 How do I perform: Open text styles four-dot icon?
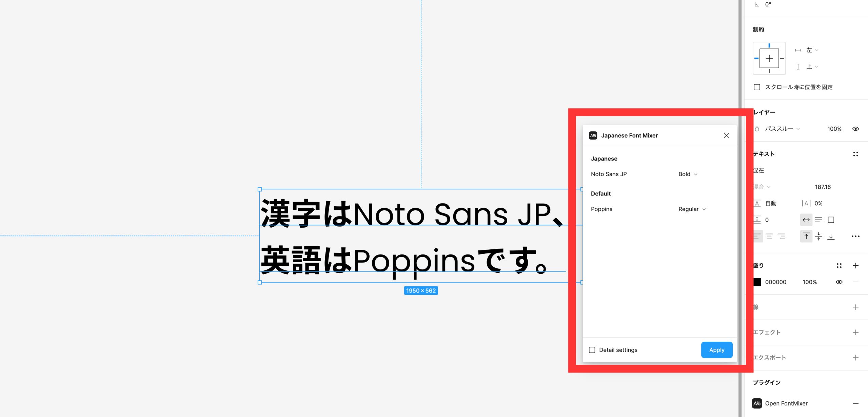855,154
